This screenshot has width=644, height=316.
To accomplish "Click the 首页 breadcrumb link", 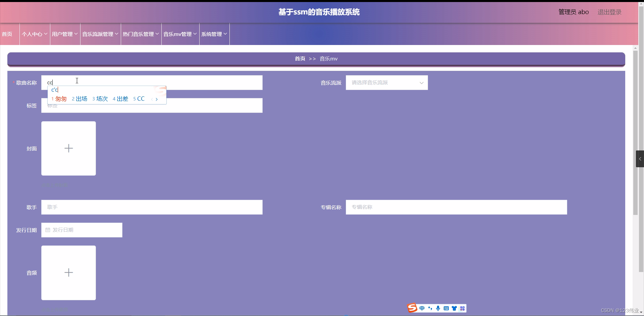I will coord(300,58).
